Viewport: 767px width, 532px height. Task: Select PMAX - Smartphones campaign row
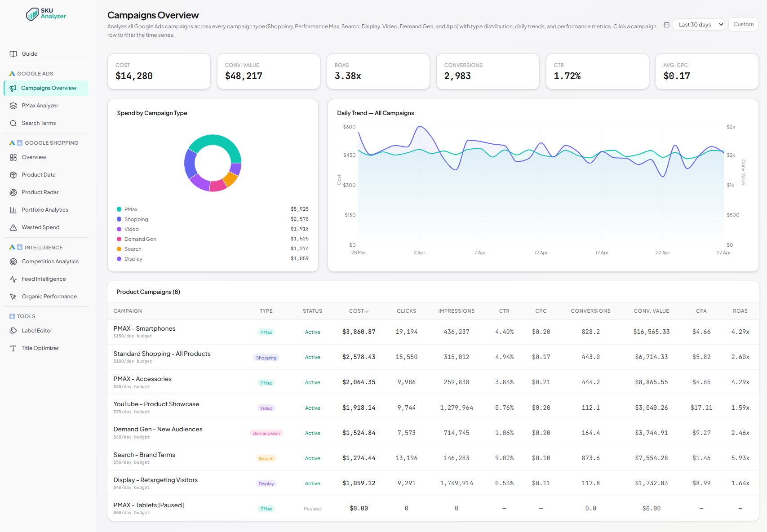433,332
